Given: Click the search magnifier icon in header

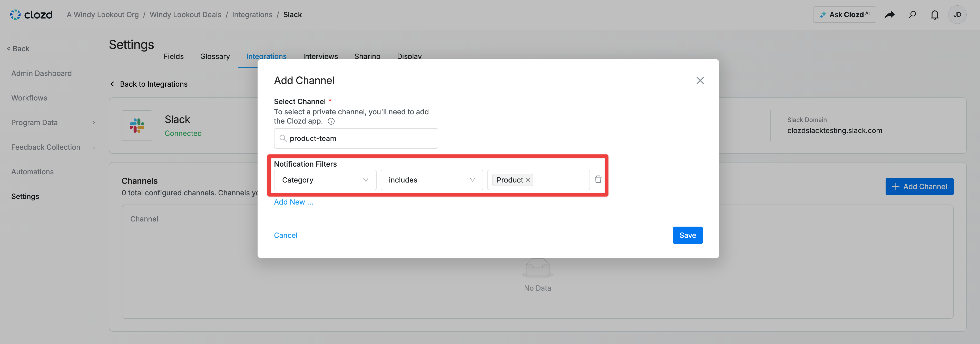Looking at the screenshot, I should coord(912,15).
